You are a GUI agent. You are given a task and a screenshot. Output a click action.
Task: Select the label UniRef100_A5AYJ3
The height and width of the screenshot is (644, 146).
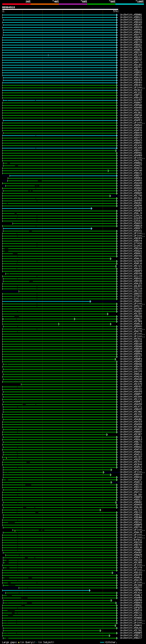[131, 63]
